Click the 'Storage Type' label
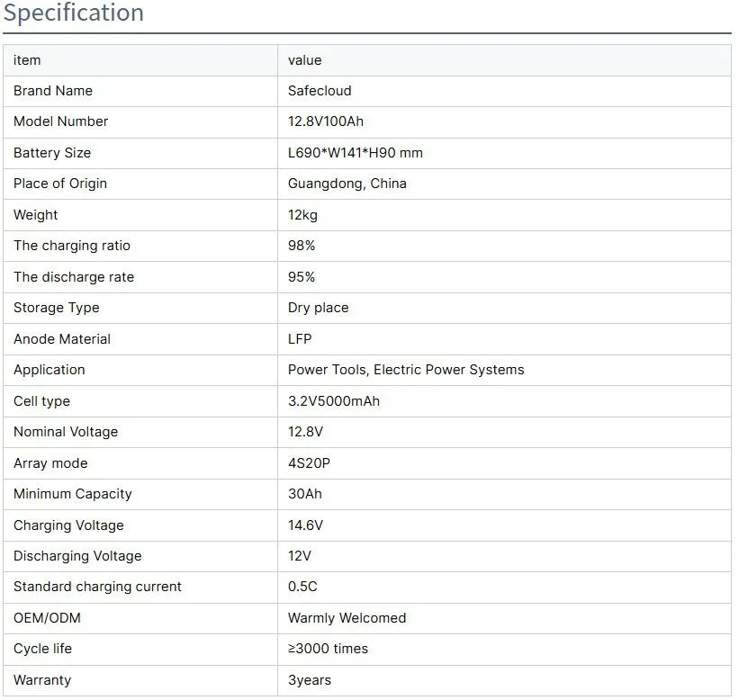 click(x=57, y=308)
